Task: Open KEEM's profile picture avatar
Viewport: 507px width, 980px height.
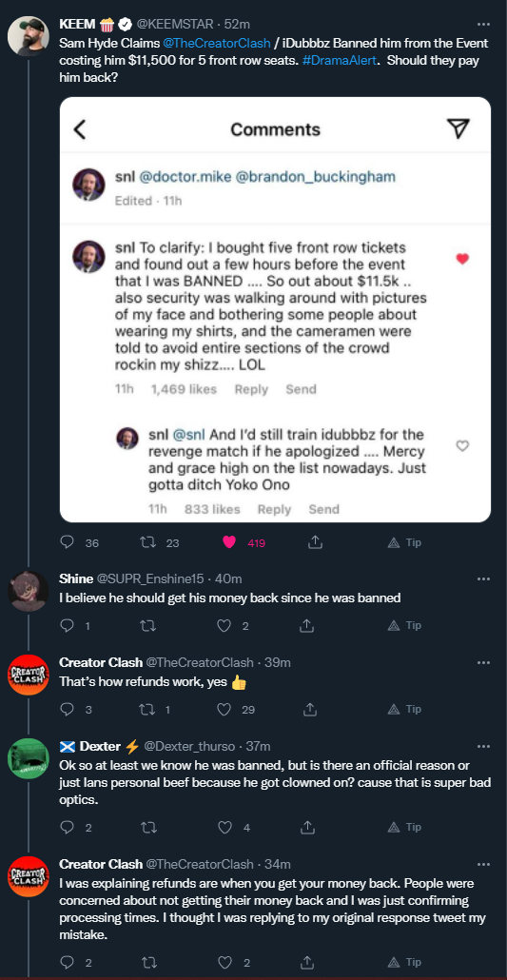Action: click(29, 36)
